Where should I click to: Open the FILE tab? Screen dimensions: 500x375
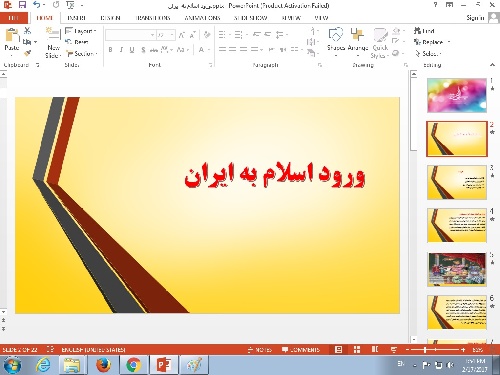[x=14, y=18]
